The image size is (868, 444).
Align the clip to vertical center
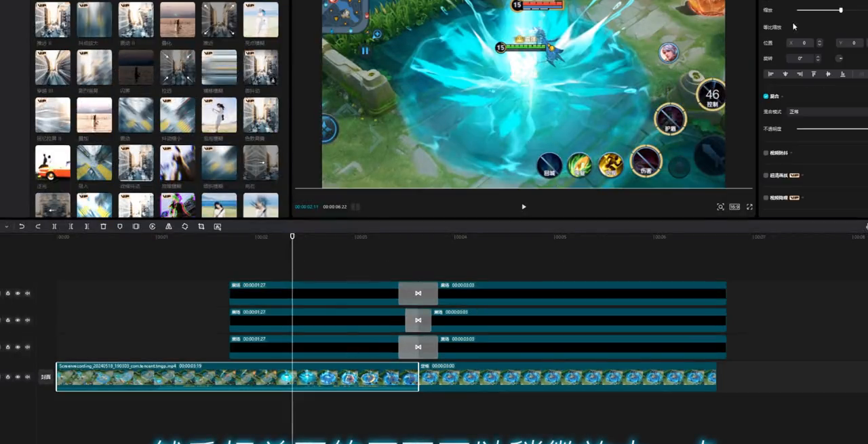pos(828,74)
